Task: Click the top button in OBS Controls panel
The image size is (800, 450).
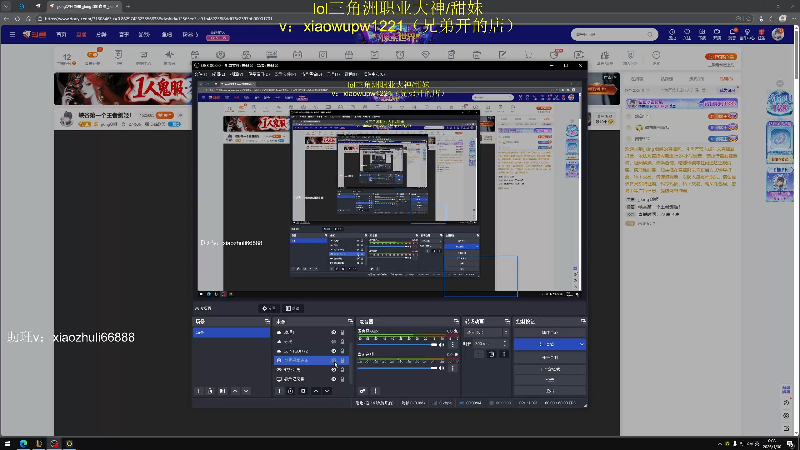Action: tap(549, 333)
